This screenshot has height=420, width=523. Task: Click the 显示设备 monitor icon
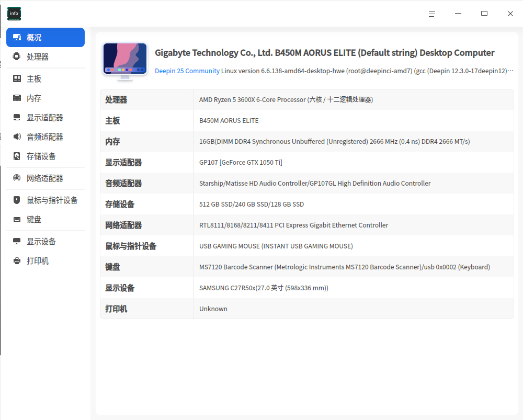coord(17,242)
